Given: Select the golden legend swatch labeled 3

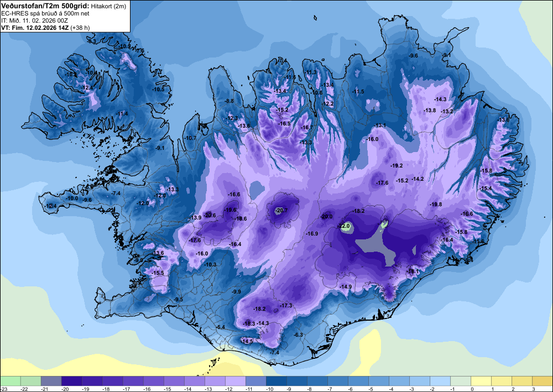Looking at the screenshot, I should coord(542,381).
